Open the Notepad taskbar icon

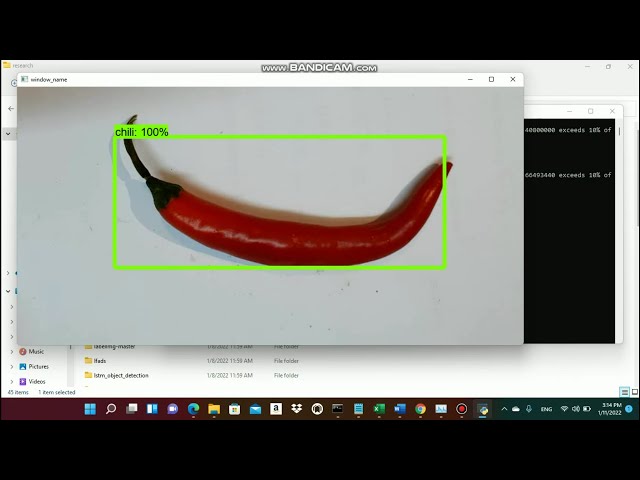[x=358, y=409]
